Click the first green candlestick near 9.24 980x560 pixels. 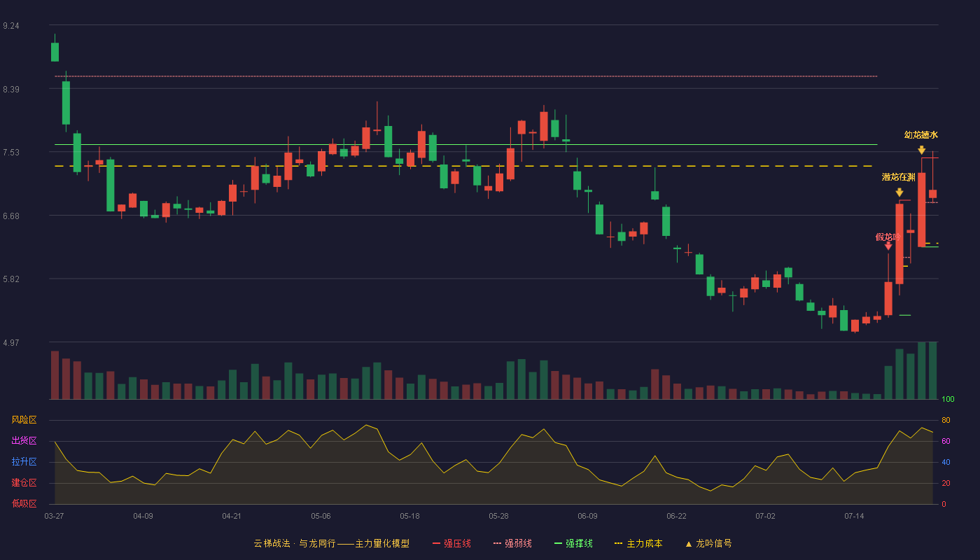(x=55, y=52)
